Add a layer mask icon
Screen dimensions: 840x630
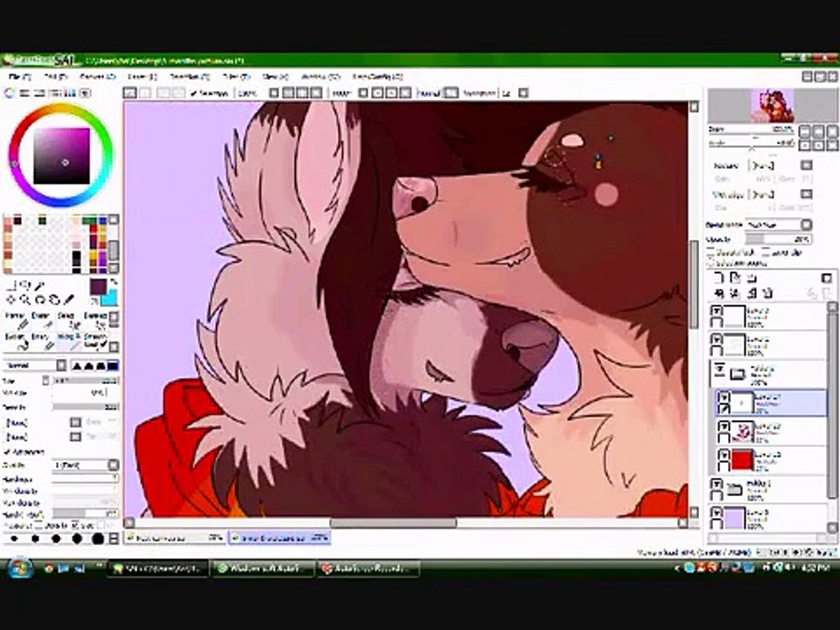coord(827,277)
